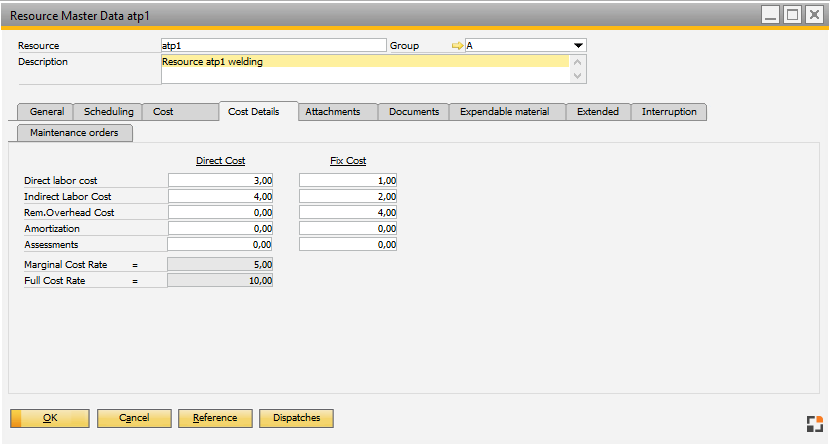Switch to the General tab
This screenshot has width=830, height=445.
click(x=47, y=112)
